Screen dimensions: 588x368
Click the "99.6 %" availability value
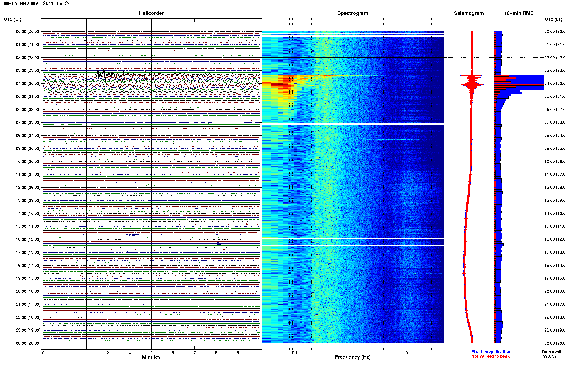coord(549,356)
